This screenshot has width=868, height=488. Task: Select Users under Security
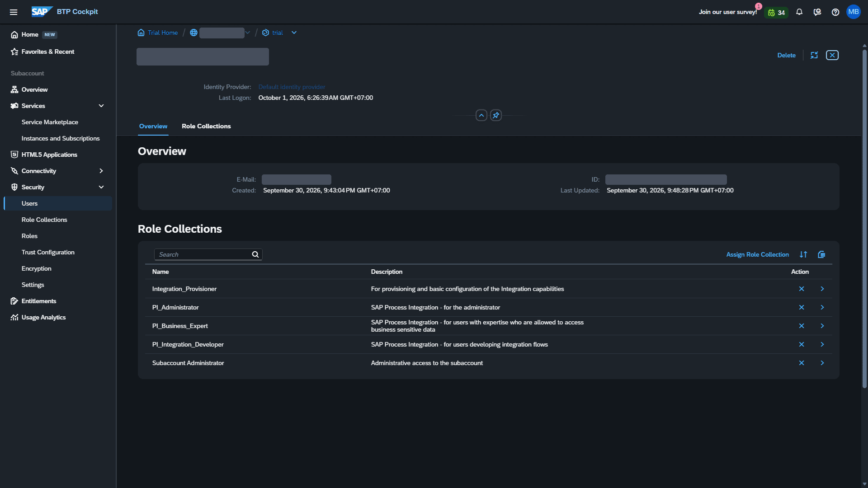click(x=58, y=203)
